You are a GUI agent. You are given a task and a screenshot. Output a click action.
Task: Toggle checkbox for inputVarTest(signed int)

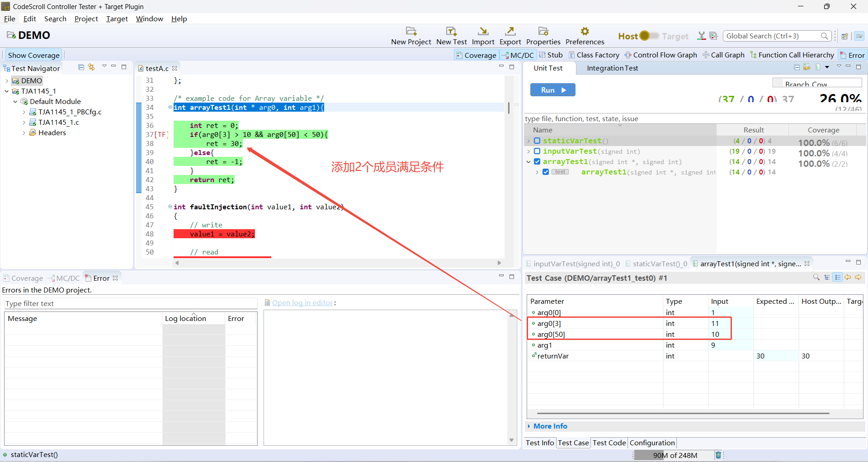tap(537, 151)
